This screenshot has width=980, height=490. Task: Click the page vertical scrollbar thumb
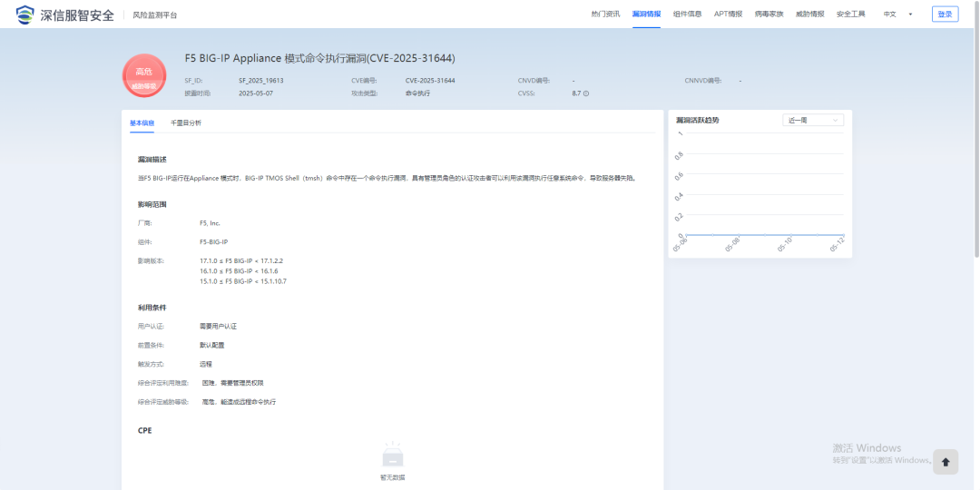click(976, 128)
